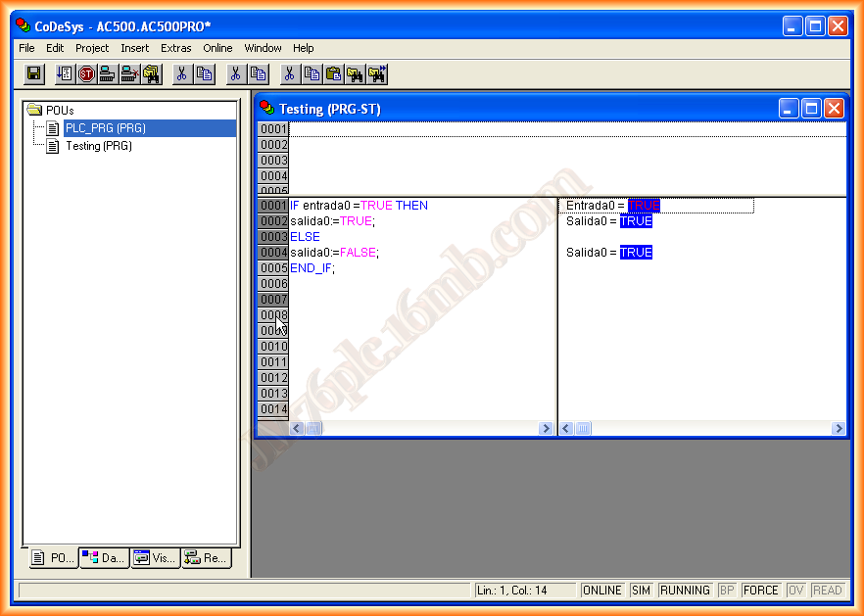Find next match with the arrowed binoculars icon

pyautogui.click(x=375, y=73)
